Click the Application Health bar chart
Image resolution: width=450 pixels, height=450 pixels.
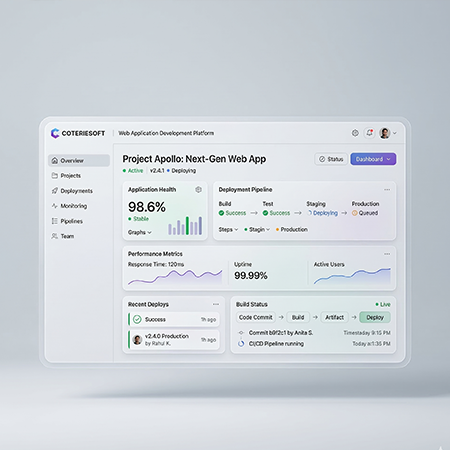coord(185,226)
